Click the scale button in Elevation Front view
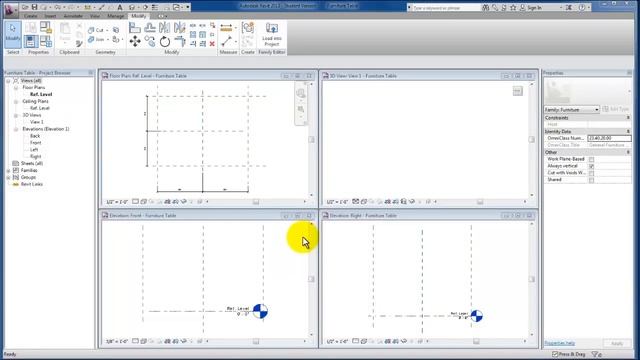The height and width of the screenshot is (360, 640). click(x=117, y=341)
